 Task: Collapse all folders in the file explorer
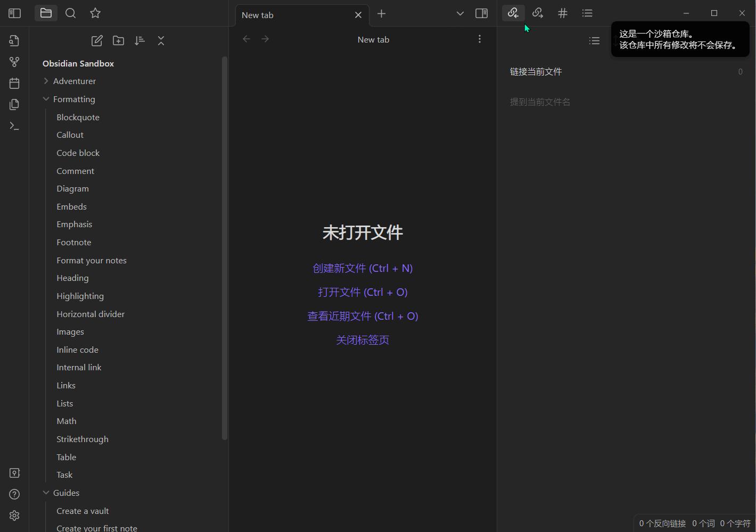pos(161,40)
